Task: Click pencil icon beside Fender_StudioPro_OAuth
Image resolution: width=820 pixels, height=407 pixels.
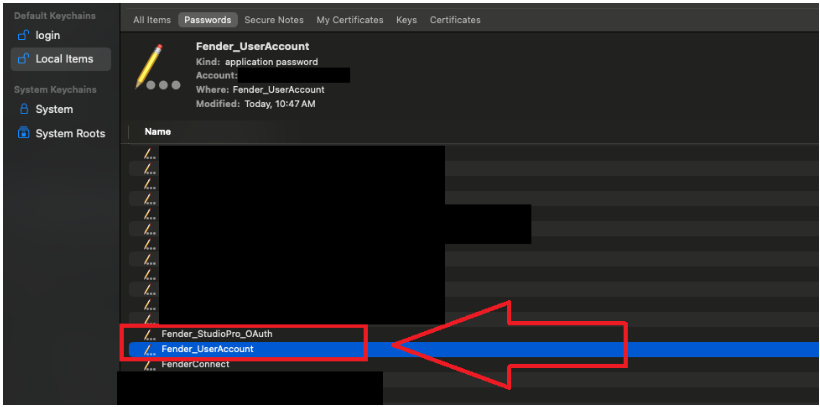Action: (x=150, y=334)
